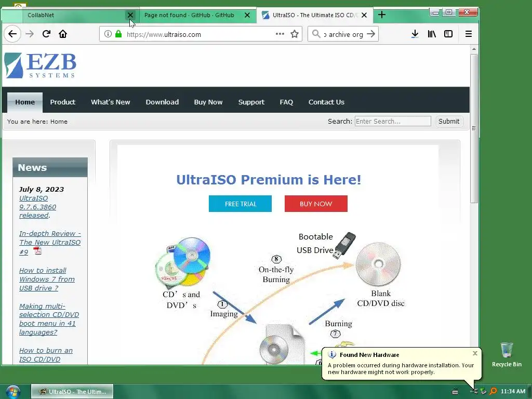532x399 pixels.
Task: Click the page vertical scrollbar thumb
Action: [x=474, y=129]
